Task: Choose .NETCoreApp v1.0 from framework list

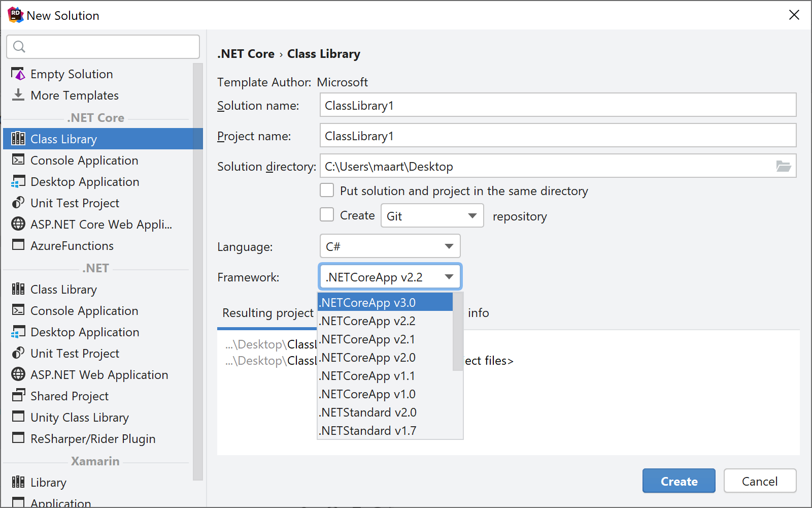Action: point(385,394)
